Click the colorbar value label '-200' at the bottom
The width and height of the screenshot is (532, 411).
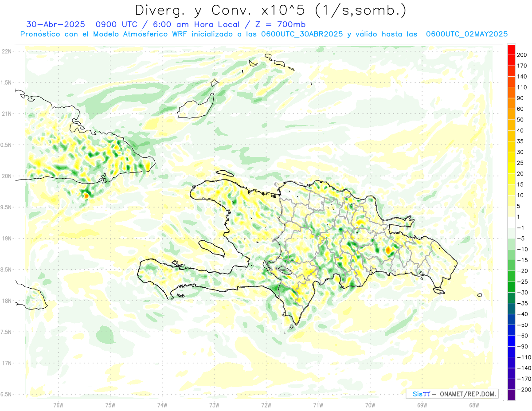click(524, 390)
